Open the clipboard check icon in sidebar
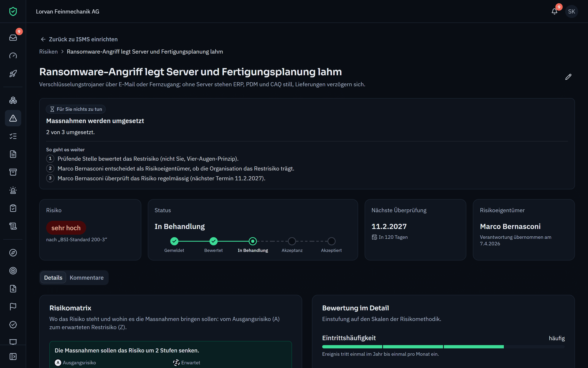 click(x=13, y=208)
